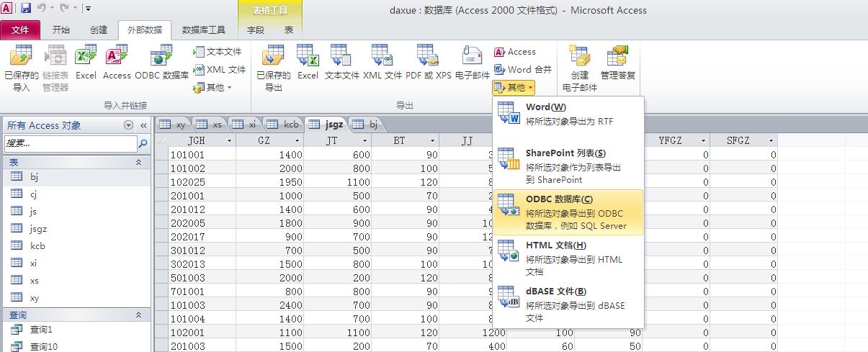Open the JT column filter dropdown
The image size is (868, 352).
(365, 141)
